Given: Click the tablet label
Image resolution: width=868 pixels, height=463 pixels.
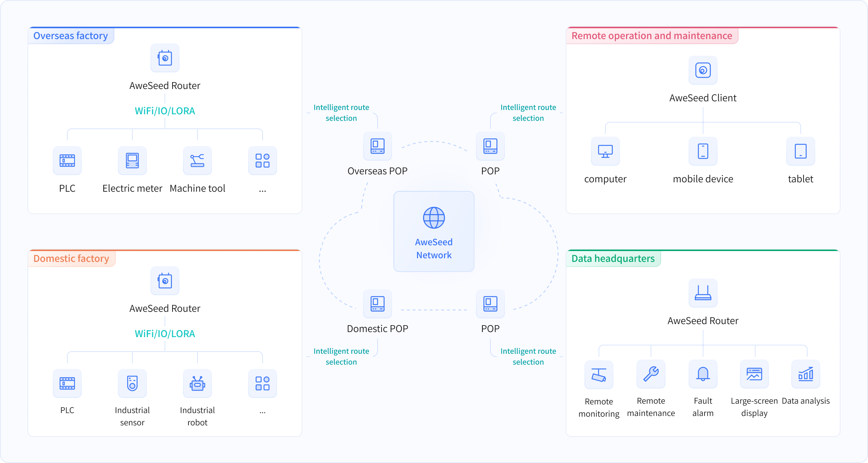Looking at the screenshot, I should point(801,179).
